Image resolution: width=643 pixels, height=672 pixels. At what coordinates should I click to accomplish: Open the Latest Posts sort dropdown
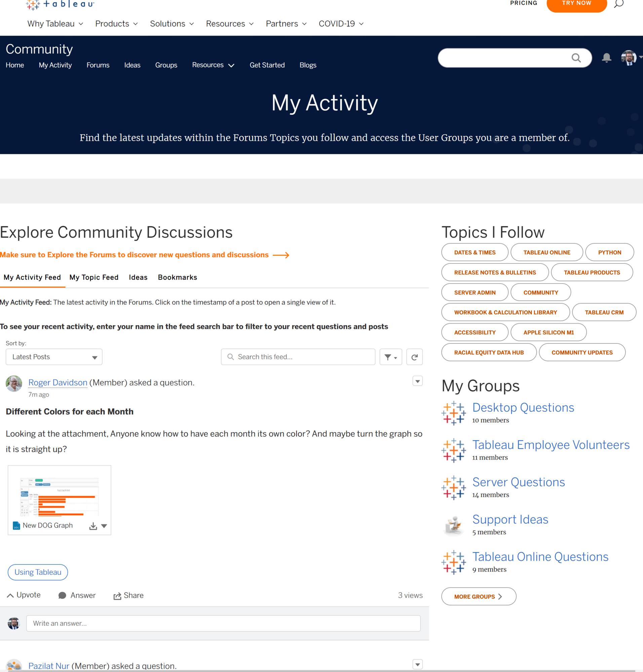pyautogui.click(x=54, y=356)
